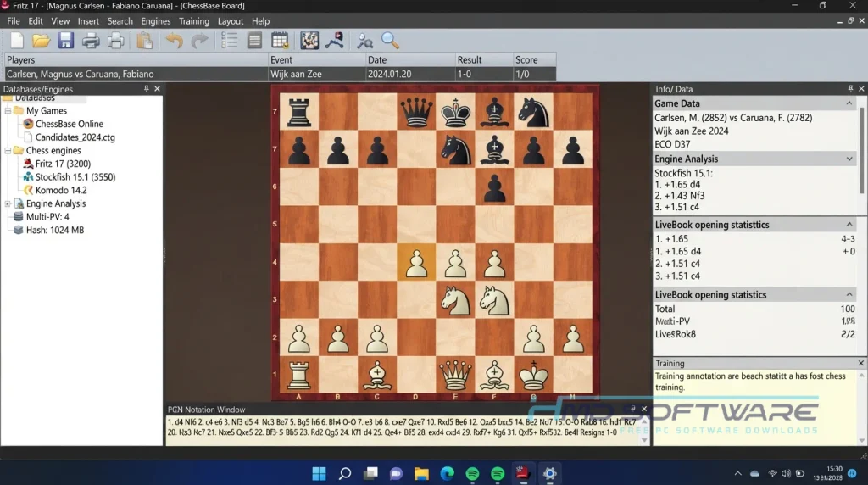Click the highlighted white pawn on d4
The height and width of the screenshot is (485, 868).
[x=416, y=263]
